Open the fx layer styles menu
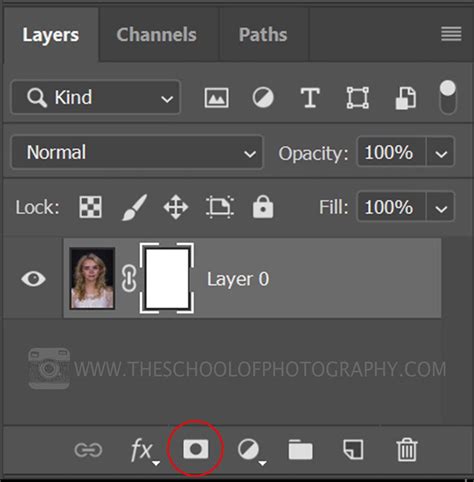The image size is (474, 482). pos(144,450)
